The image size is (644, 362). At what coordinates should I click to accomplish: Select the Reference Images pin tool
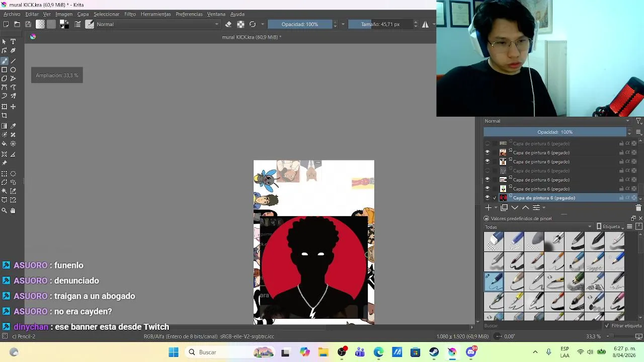[x=5, y=163]
